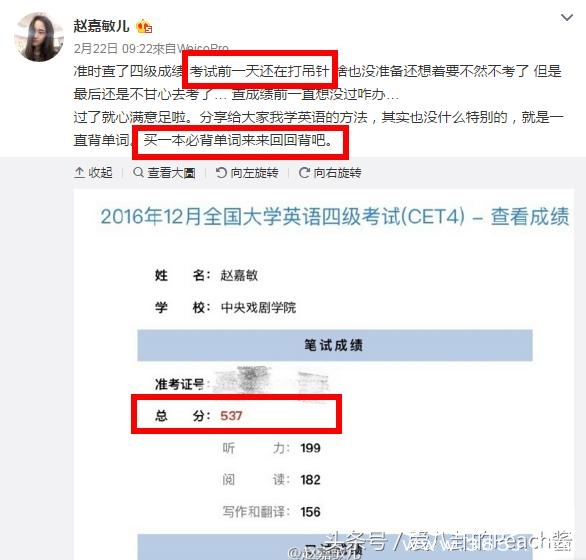Image resolution: width=586 pixels, height=560 pixels.
Task: Open the 赵嘉敏儿 username link
Action: 101,26
